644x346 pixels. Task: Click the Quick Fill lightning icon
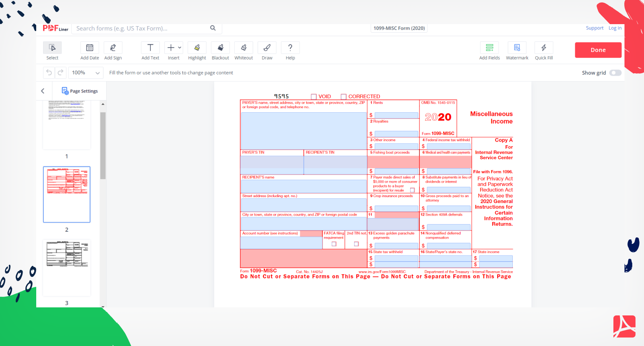tap(543, 48)
